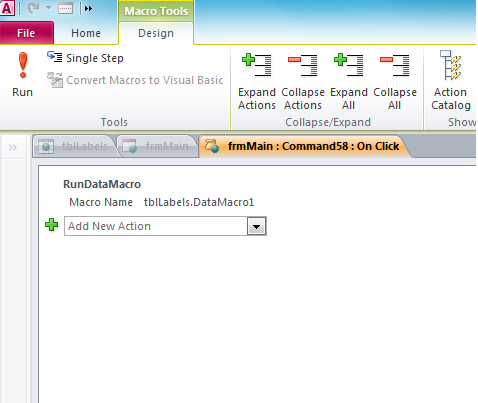Click the Access application icon
This screenshot has height=403, width=478.
(7, 8)
